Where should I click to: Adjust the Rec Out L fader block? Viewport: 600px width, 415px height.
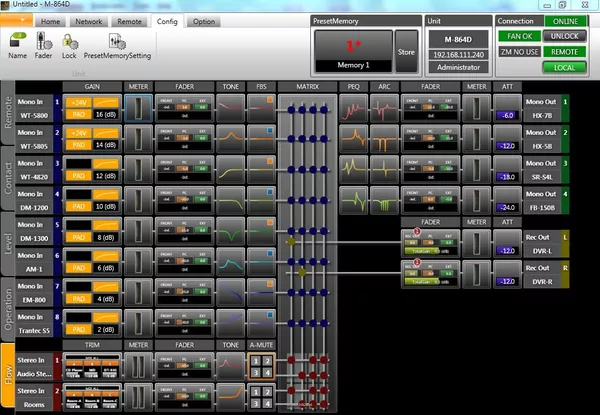pos(430,243)
